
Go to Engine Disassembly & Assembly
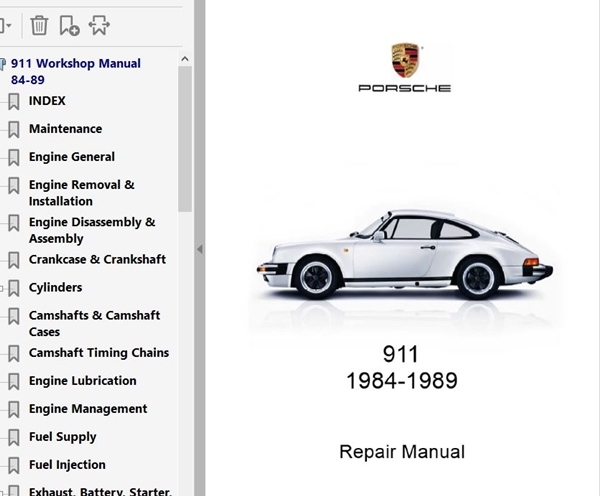[92, 230]
